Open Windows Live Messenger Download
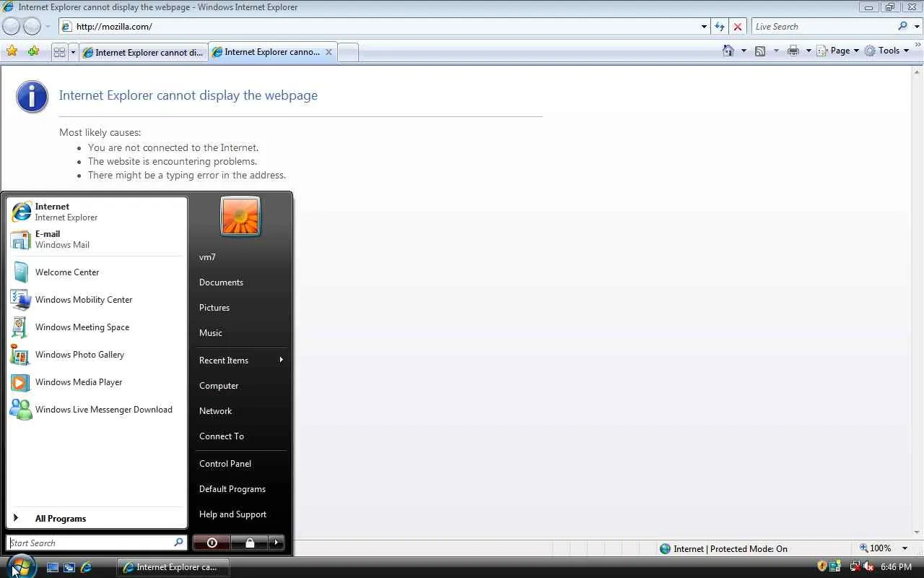Viewport: 924px width, 578px height. (96, 410)
